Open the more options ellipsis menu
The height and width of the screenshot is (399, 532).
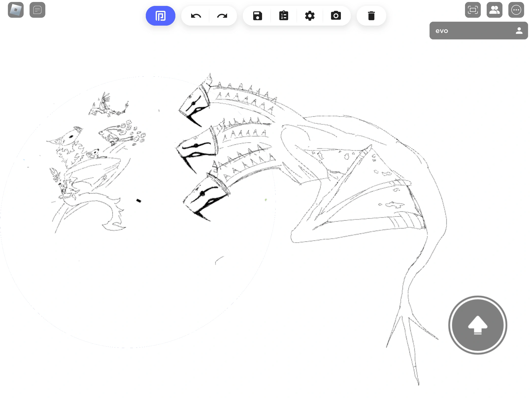516,10
